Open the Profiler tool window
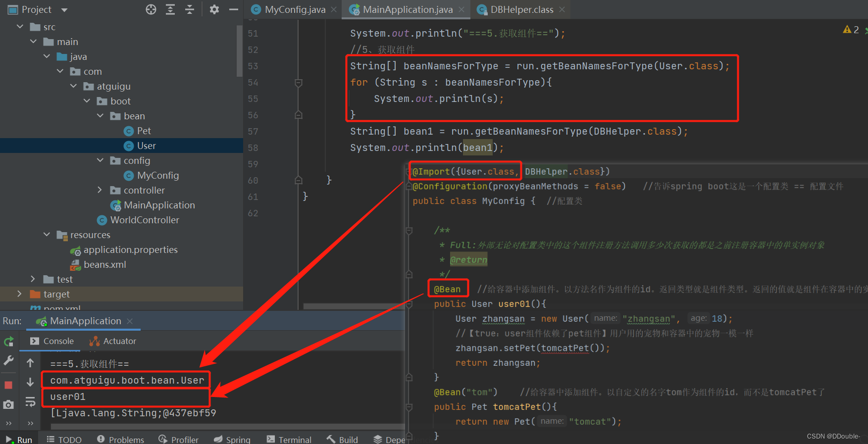 (x=178, y=440)
